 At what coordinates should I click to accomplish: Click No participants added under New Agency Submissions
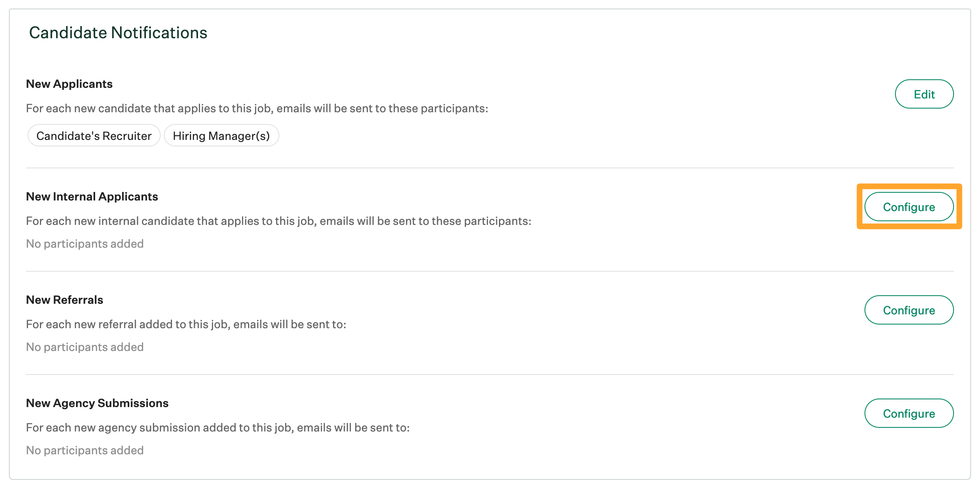tap(85, 450)
